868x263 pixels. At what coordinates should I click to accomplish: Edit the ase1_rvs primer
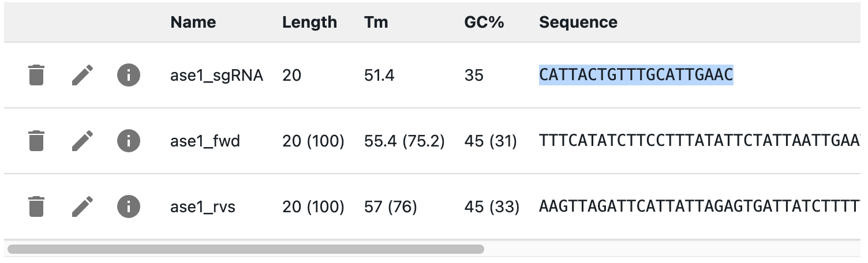click(x=82, y=206)
